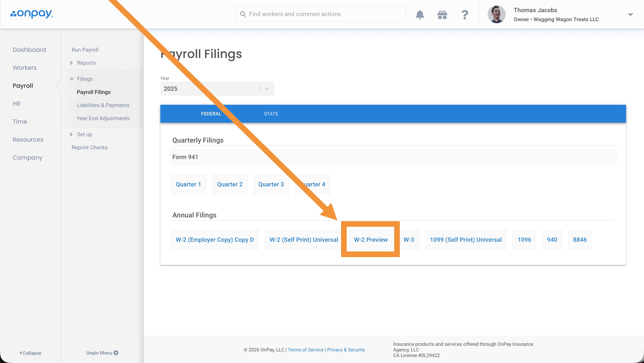Viewport: 644px width, 363px height.
Task: Expand the Reports submenu
Action: [x=71, y=63]
